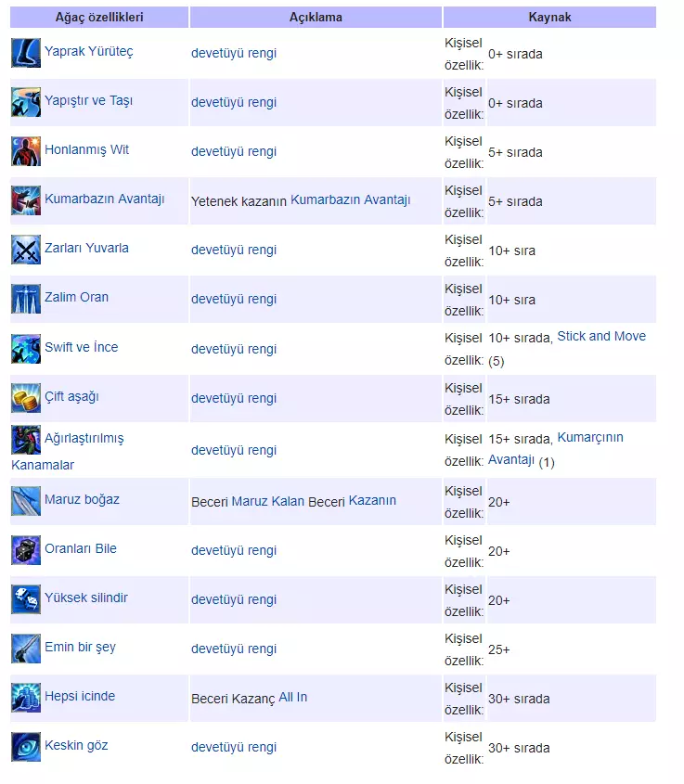Click devetüyü rengi link in Yapıştır ve Taşı row
This screenshot has width=684, height=784.
pos(234,102)
